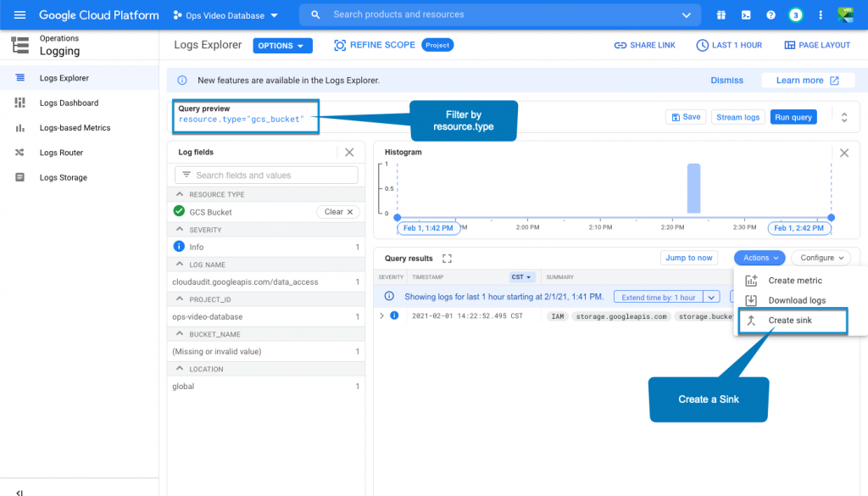Toggle the GCS Bucket green checkmark

(x=179, y=211)
